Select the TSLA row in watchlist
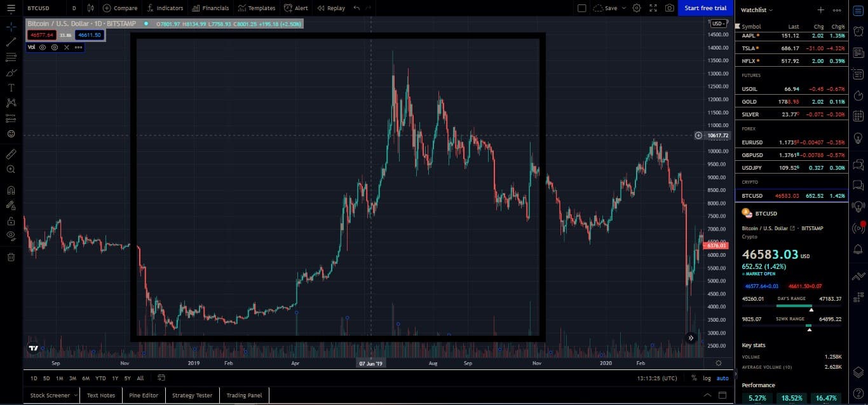This screenshot has height=405, width=868. (791, 48)
